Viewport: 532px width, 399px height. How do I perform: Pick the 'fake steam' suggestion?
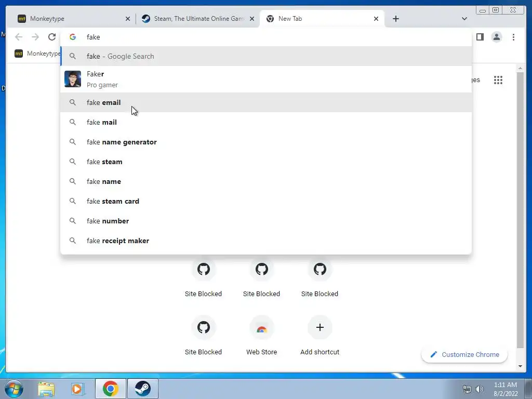266,162
